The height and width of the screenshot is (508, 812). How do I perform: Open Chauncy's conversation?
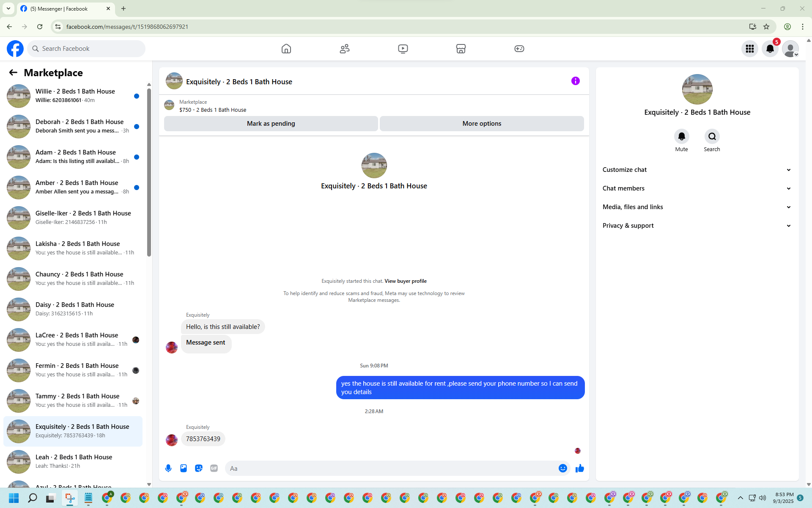pyautogui.click(x=73, y=279)
